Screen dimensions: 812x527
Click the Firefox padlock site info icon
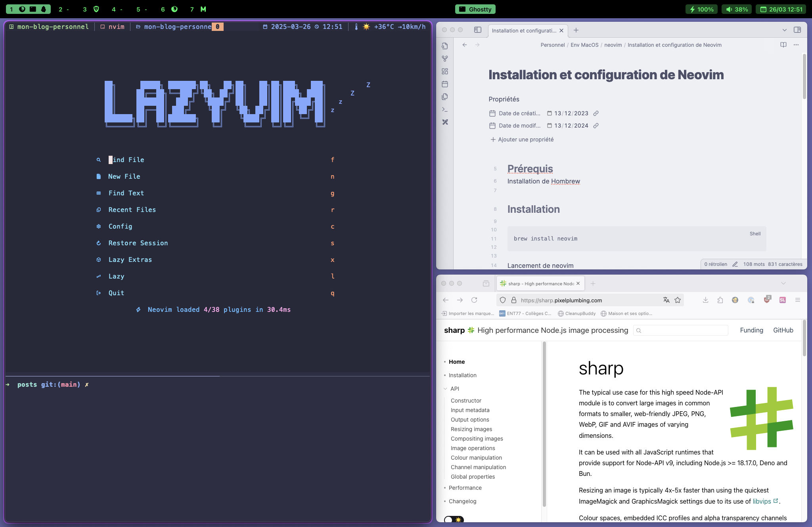pyautogui.click(x=514, y=300)
